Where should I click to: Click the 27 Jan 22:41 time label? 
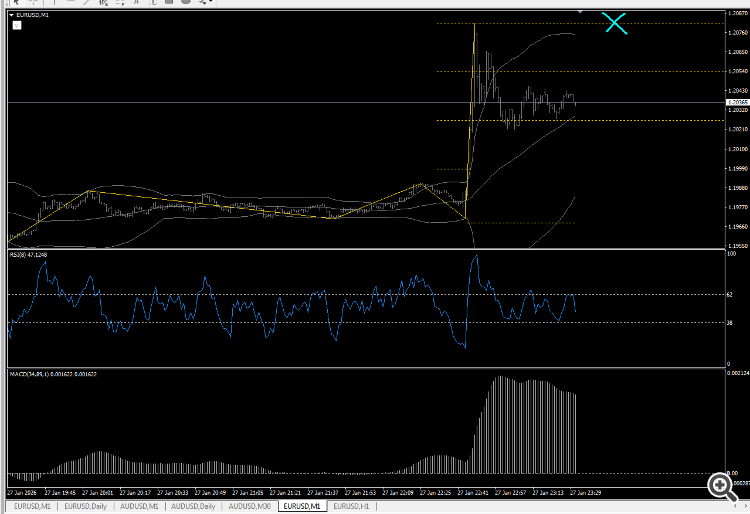[473, 492]
